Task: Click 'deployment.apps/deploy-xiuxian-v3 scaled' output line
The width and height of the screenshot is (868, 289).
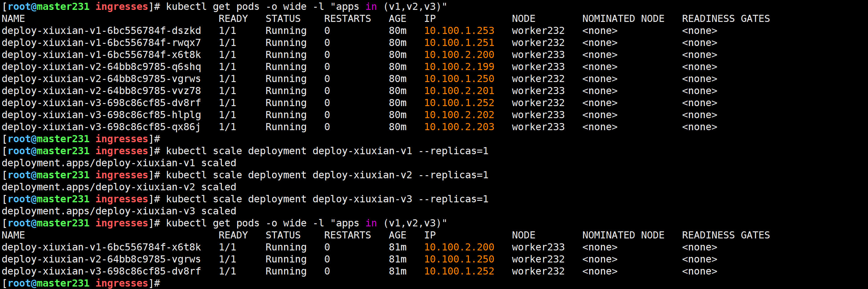Action: [119, 211]
